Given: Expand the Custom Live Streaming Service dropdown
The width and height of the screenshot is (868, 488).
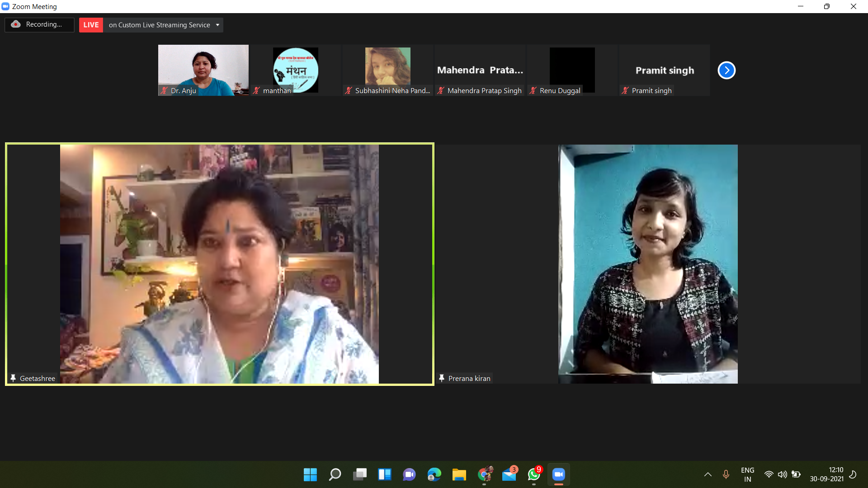Looking at the screenshot, I should [217, 25].
